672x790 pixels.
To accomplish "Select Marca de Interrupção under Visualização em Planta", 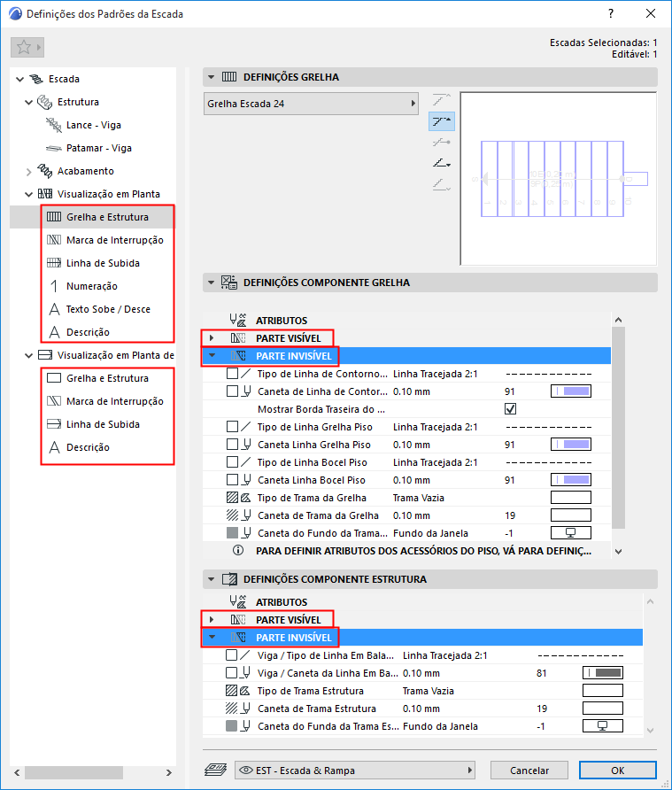I will pyautogui.click(x=115, y=240).
